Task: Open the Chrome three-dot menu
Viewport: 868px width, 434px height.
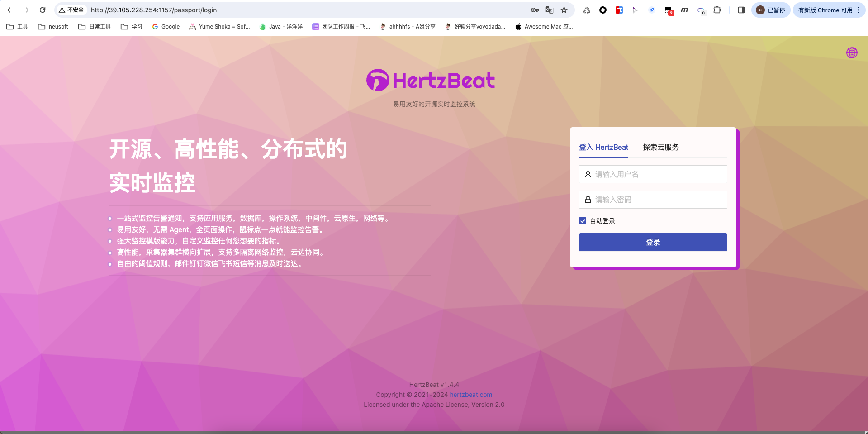Action: (x=859, y=10)
